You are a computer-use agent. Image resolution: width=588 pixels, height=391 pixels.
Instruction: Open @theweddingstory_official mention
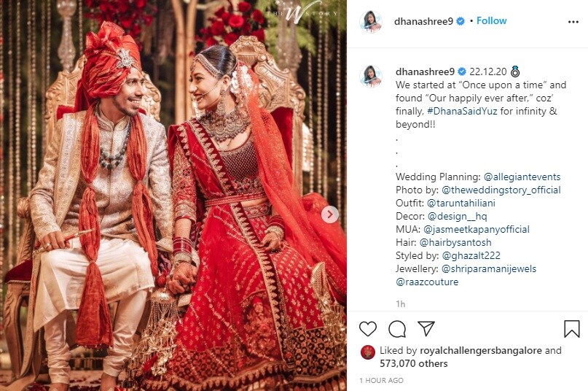(501, 190)
